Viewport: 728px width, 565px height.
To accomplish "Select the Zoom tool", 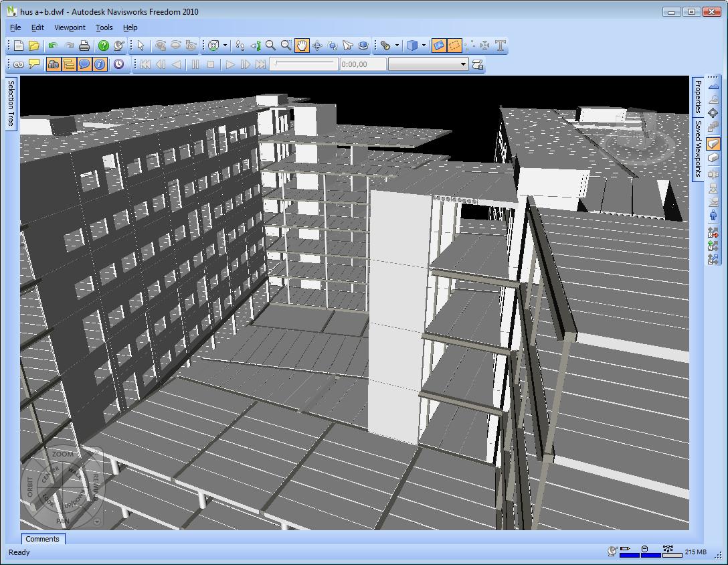I will click(270, 46).
